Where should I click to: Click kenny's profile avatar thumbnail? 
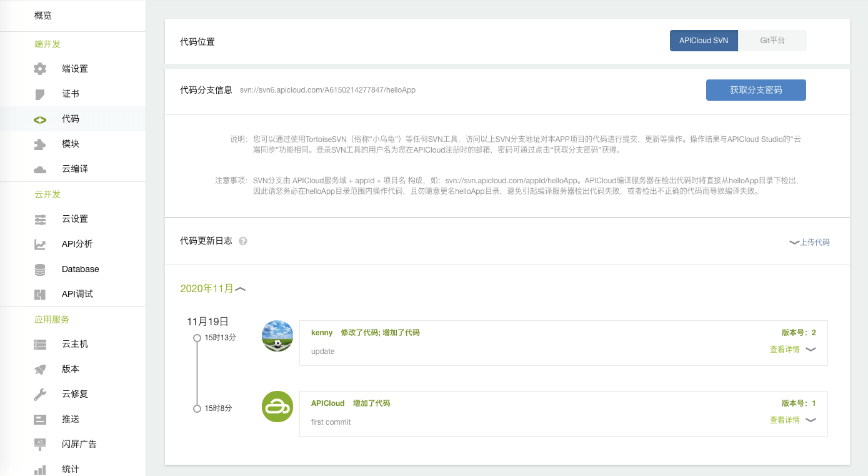tap(277, 336)
